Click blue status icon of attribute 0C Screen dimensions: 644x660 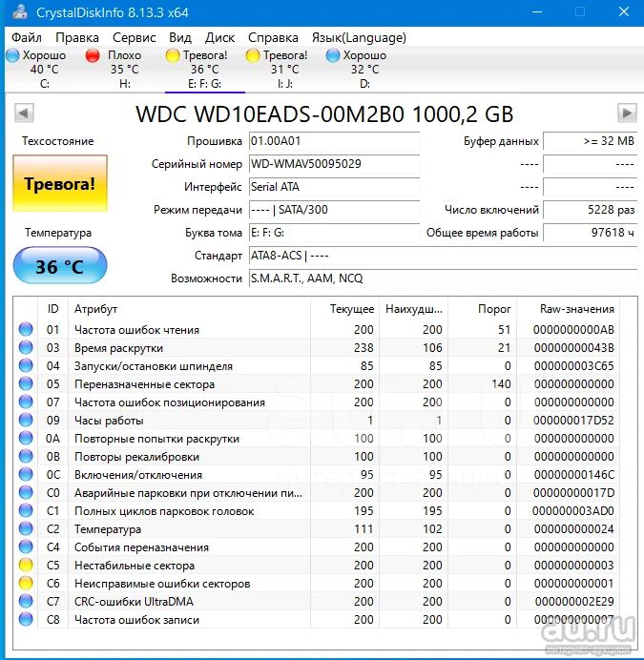pyautogui.click(x=26, y=474)
